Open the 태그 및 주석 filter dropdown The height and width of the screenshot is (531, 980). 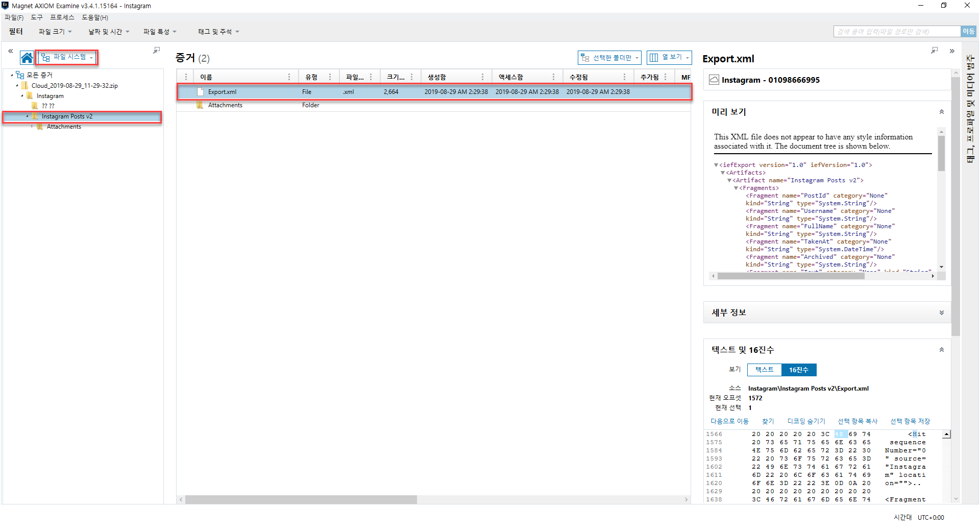[218, 32]
